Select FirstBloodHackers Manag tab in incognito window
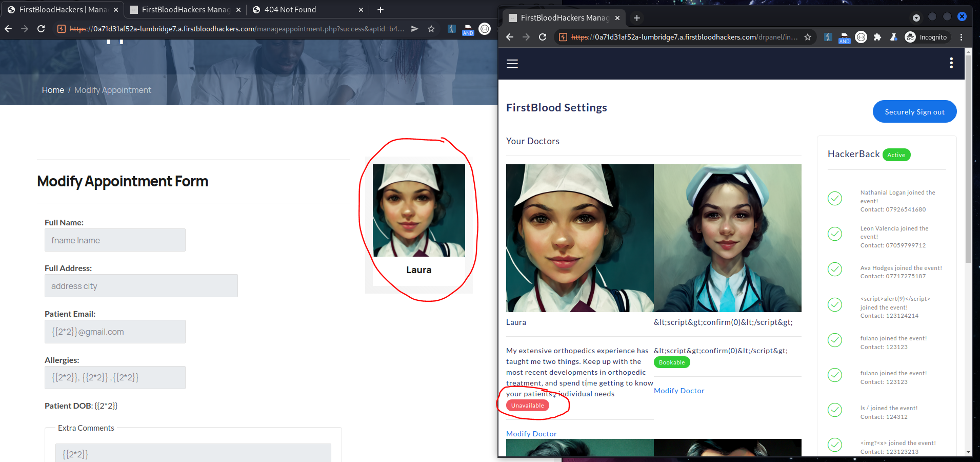980x462 pixels. point(564,18)
